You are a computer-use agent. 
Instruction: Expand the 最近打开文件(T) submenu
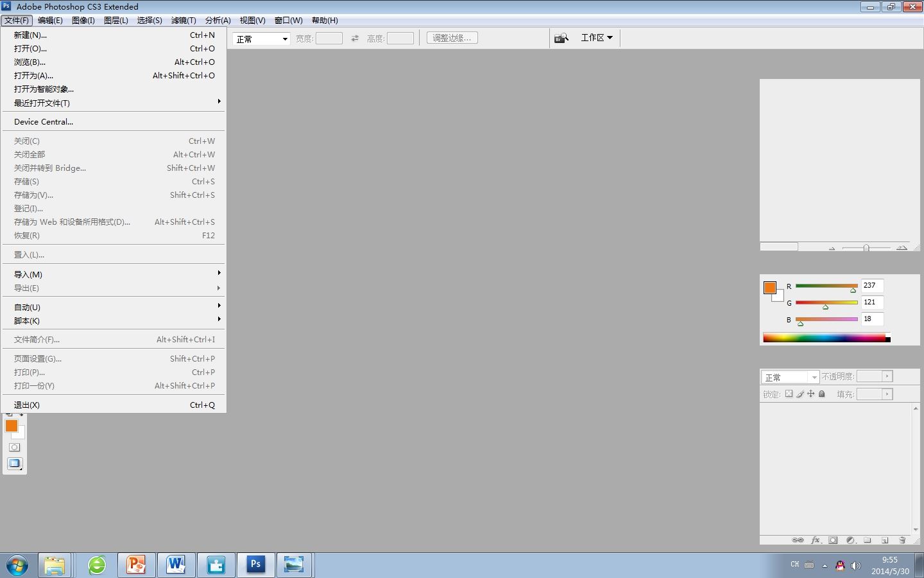(x=114, y=103)
